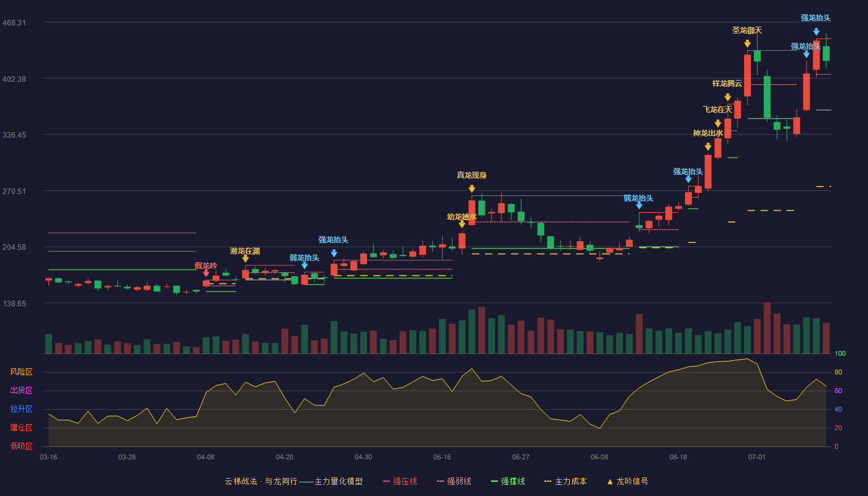Click the 04-20 date axis label
Image resolution: width=868 pixels, height=496 pixels.
click(285, 457)
